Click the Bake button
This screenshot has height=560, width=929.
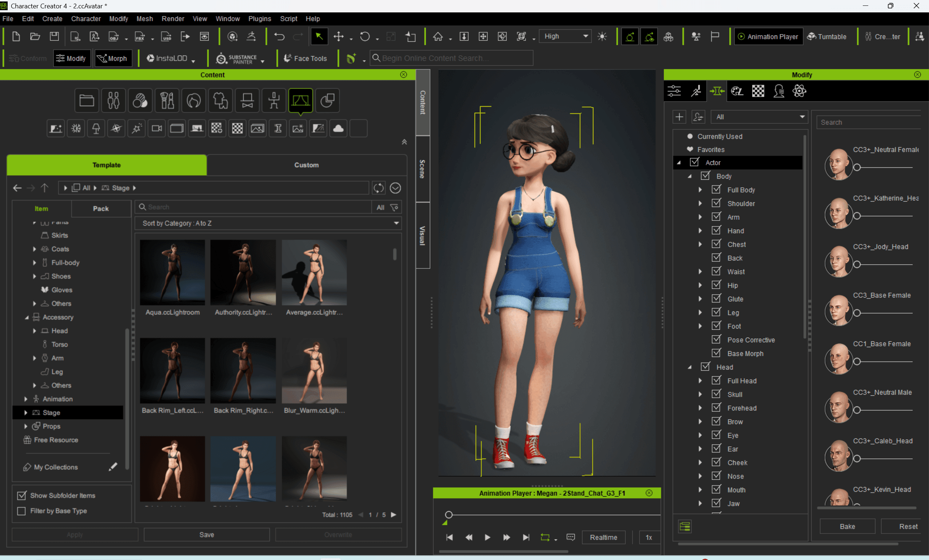point(847,527)
